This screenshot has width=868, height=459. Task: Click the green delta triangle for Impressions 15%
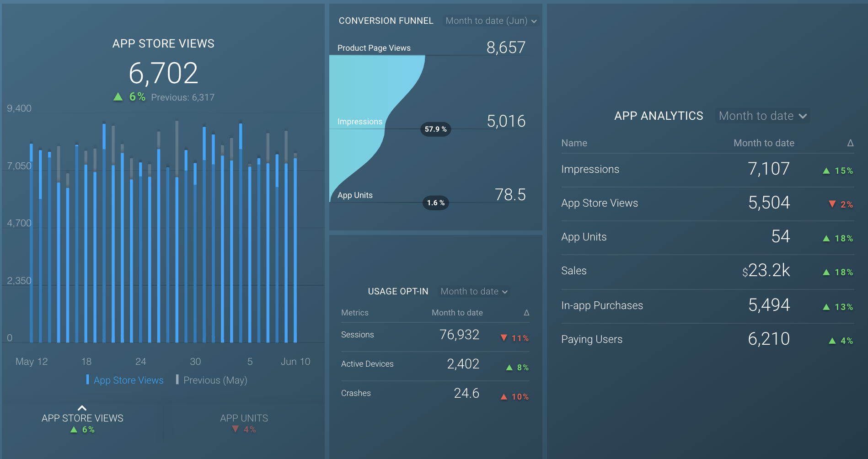[826, 170]
